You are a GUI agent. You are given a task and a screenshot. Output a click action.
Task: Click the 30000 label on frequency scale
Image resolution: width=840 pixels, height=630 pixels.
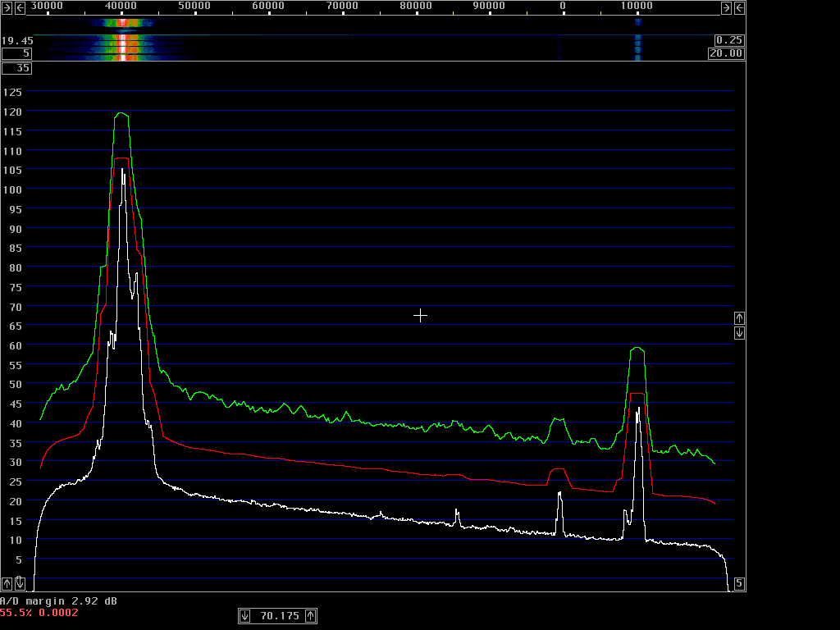(47, 6)
